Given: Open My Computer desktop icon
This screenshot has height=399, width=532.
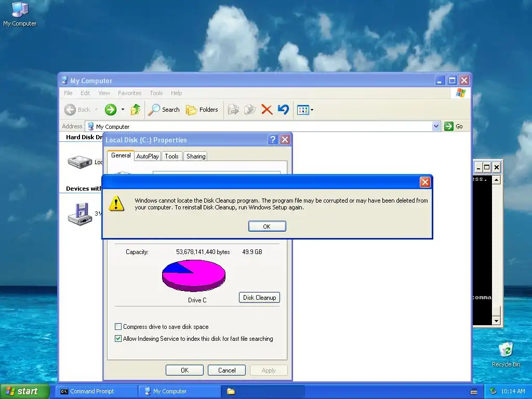Looking at the screenshot, I should [x=20, y=14].
